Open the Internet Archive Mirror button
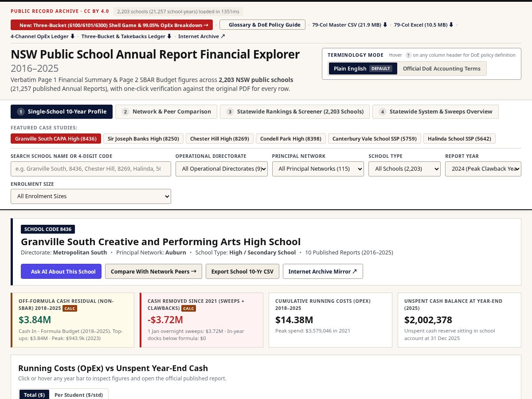This screenshot has height=399, width=532. pos(323,271)
